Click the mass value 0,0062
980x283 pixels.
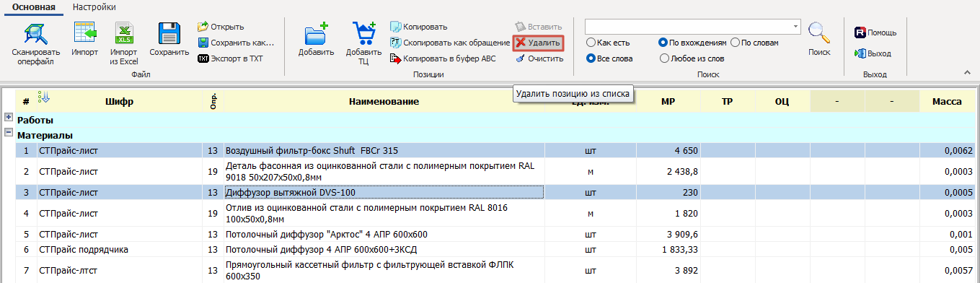click(957, 151)
